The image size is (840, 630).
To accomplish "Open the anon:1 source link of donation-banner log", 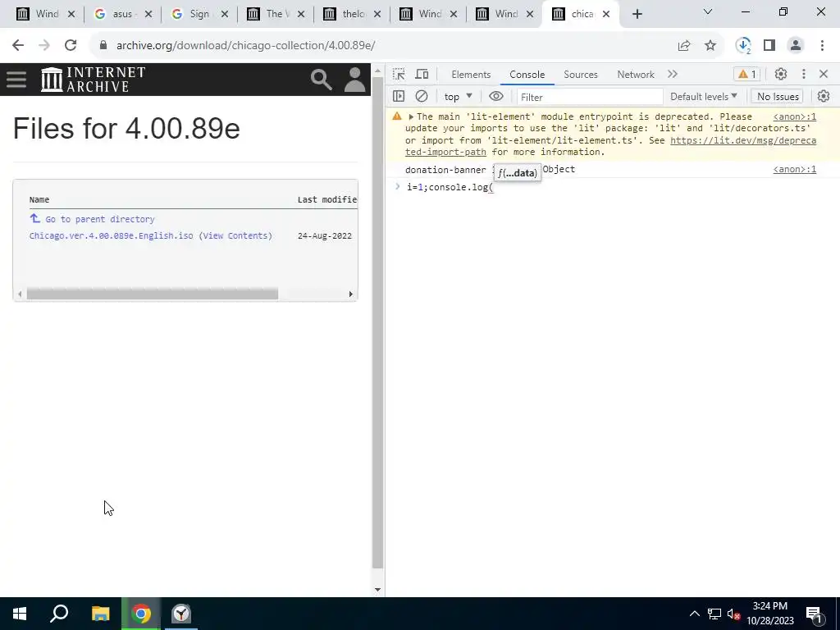I will [x=794, y=169].
